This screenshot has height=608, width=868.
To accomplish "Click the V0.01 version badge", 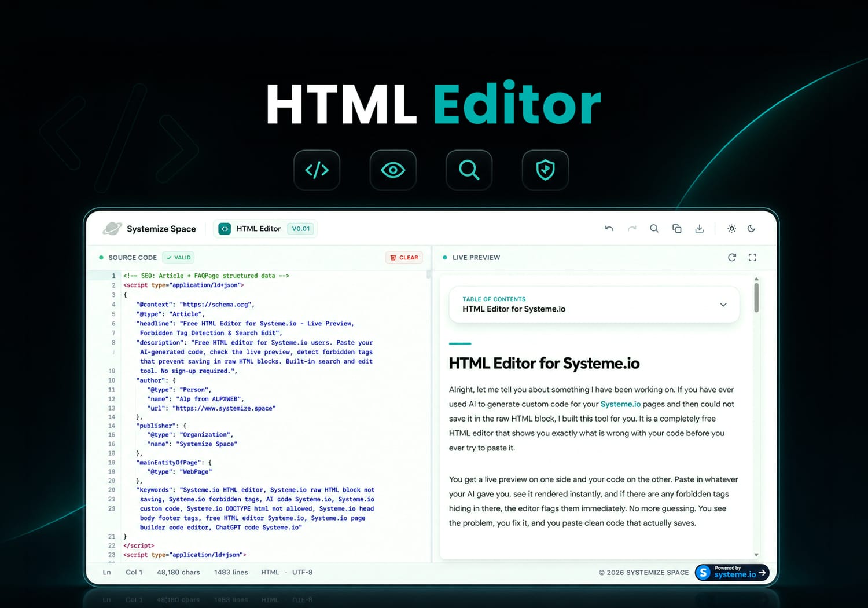I will 301,229.
